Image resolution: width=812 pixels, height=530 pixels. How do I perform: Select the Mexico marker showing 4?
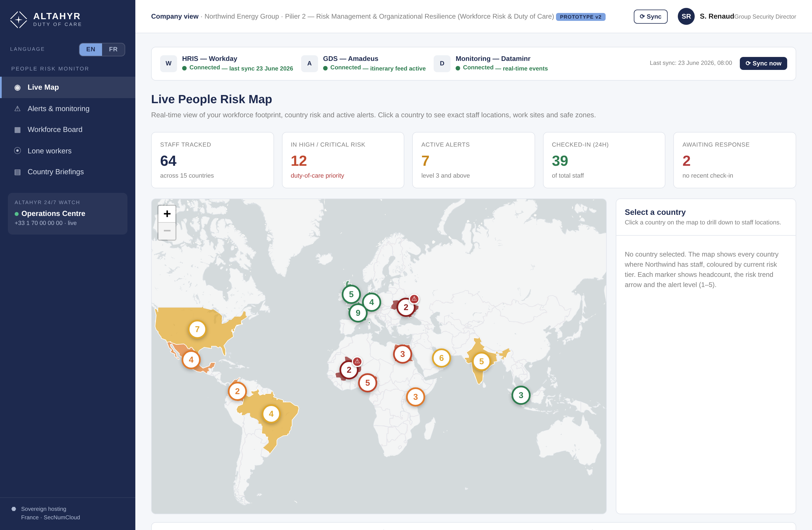[191, 359]
